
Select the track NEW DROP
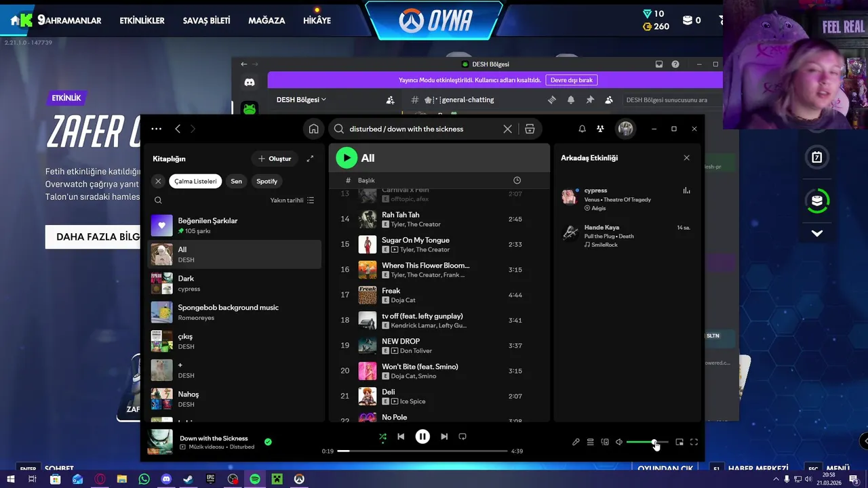tap(439, 345)
